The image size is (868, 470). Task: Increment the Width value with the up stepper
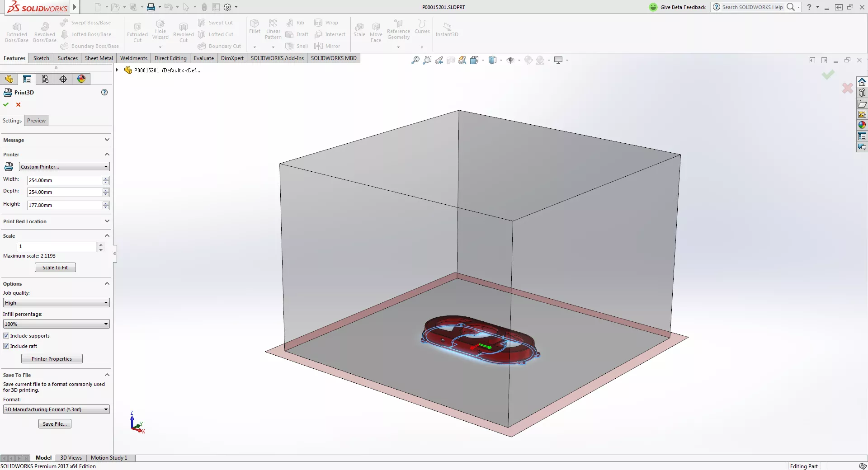point(106,178)
